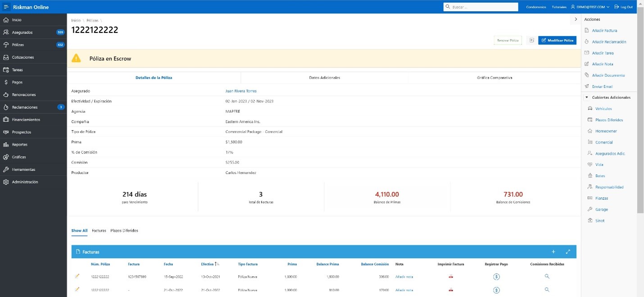This screenshot has width=644, height=297.
Task: Collapse the Acciones panel with the chevron
Action: point(576,19)
